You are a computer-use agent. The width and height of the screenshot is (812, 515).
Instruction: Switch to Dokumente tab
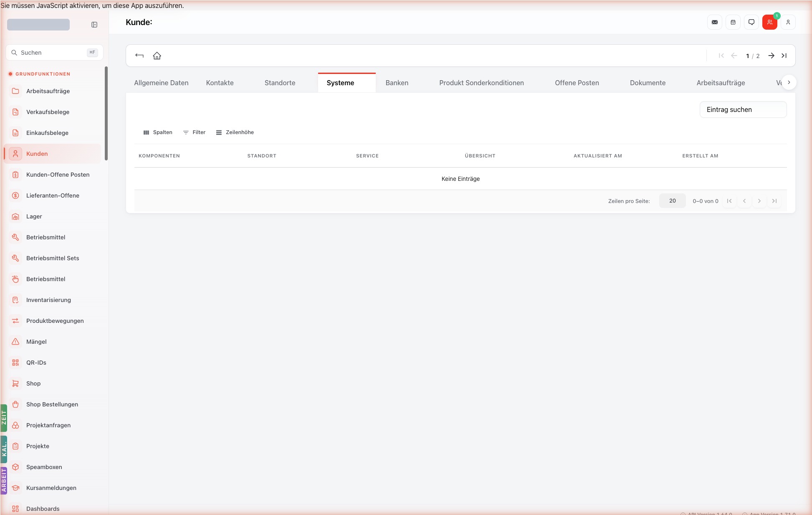tap(648, 83)
